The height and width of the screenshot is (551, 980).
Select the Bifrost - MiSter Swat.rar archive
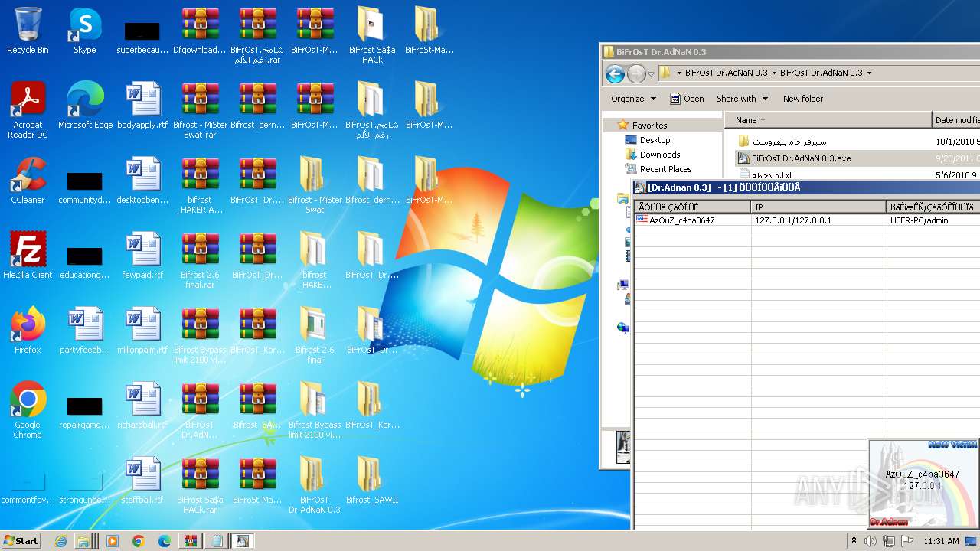(x=200, y=109)
